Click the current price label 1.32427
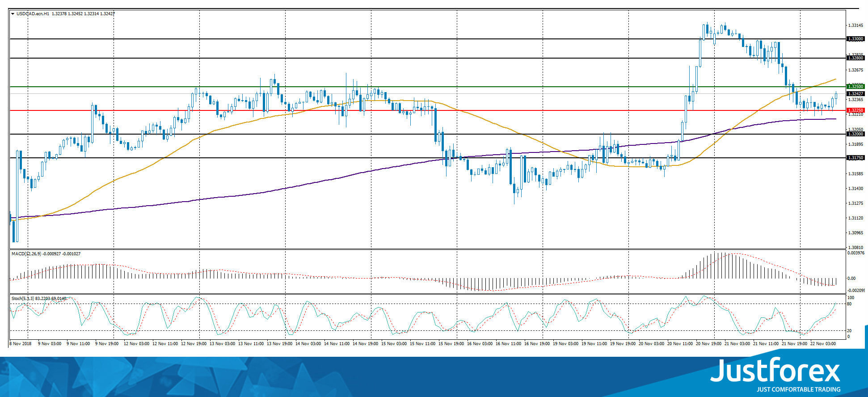Image resolution: width=868 pixels, height=397 pixels. tap(856, 93)
